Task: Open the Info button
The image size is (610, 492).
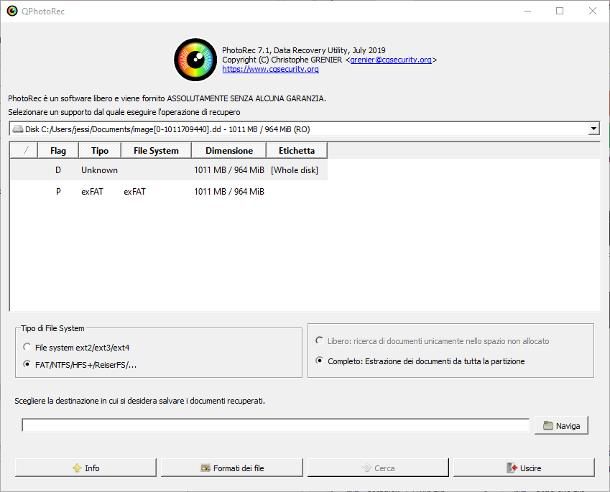Action: pos(86,467)
